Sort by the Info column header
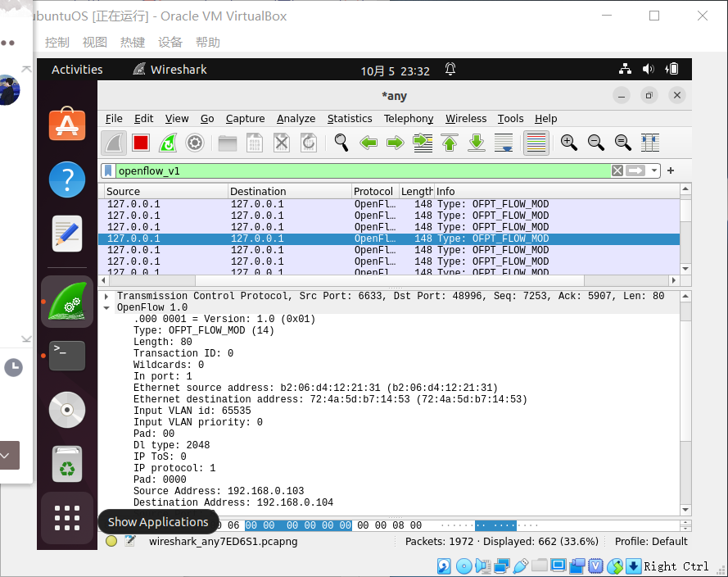 click(x=556, y=192)
